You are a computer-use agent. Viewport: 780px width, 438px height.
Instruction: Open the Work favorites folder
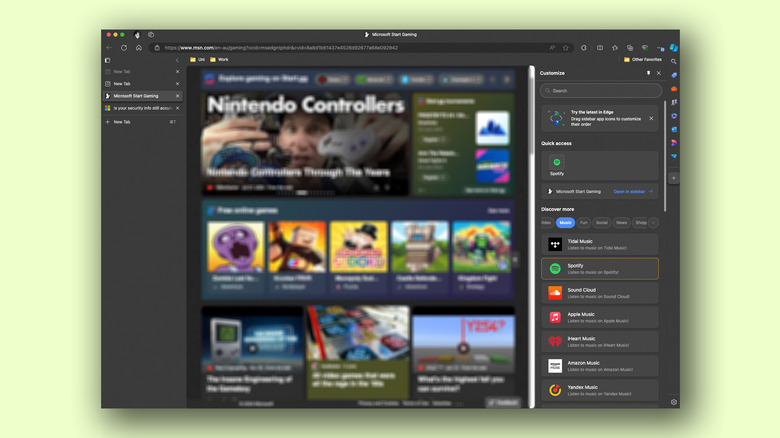click(x=219, y=60)
